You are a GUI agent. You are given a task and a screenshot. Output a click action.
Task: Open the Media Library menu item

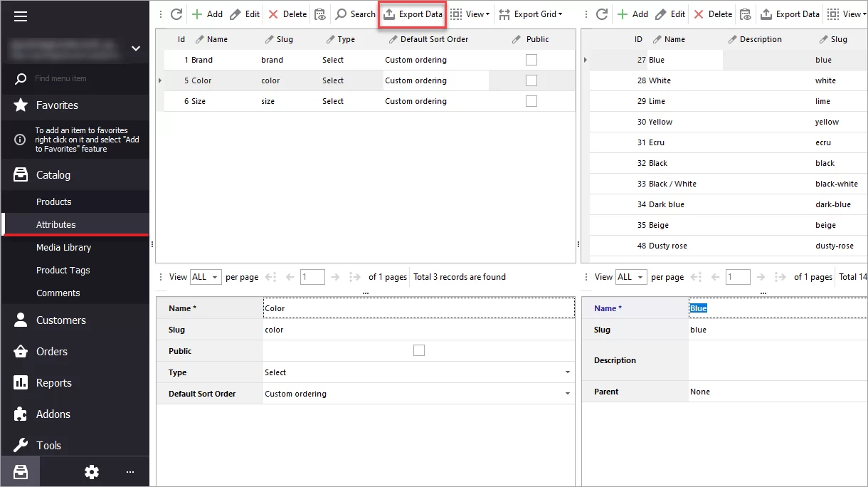pyautogui.click(x=63, y=247)
